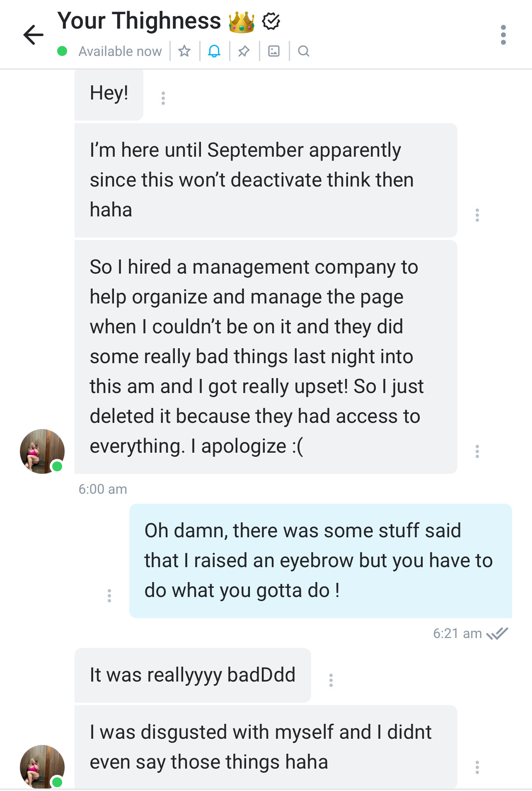
Task: Open options for the "disgusted with myself" message
Action: (x=477, y=767)
